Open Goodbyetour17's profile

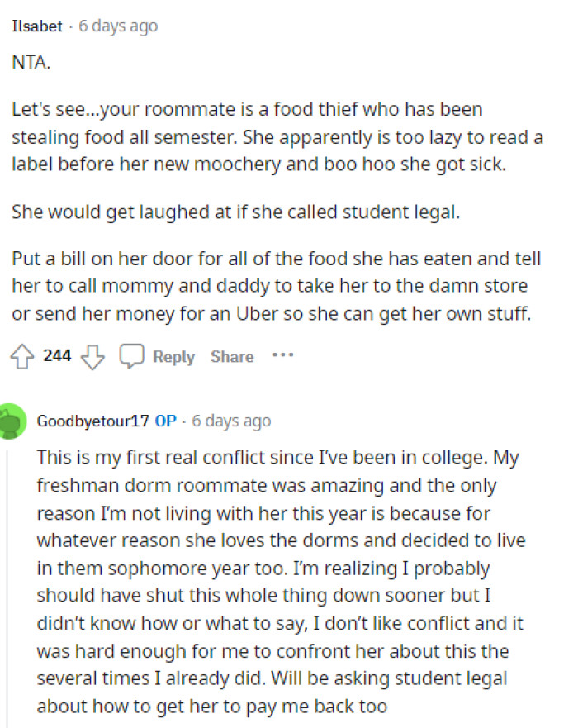point(93,421)
